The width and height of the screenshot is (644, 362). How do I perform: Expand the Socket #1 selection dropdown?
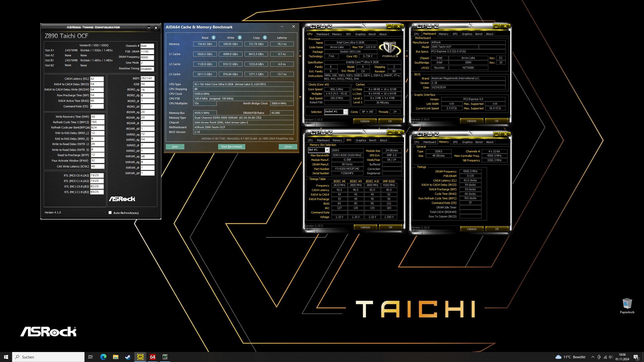point(345,112)
